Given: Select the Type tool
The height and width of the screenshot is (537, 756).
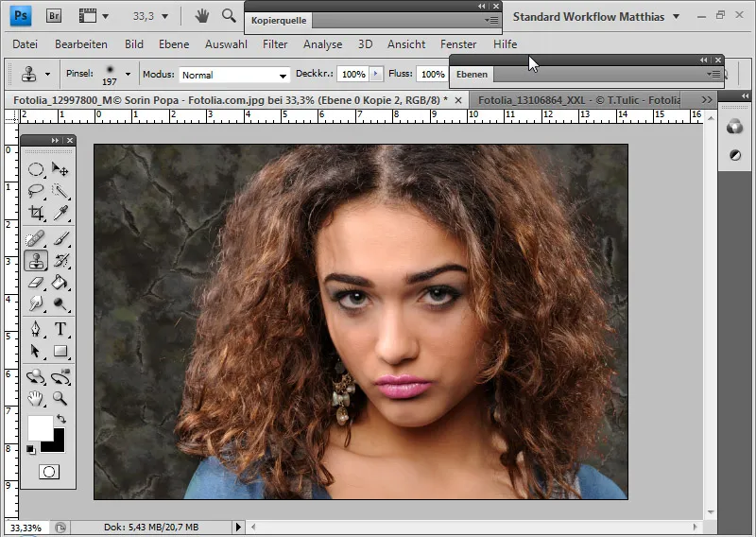Looking at the screenshot, I should 60,329.
